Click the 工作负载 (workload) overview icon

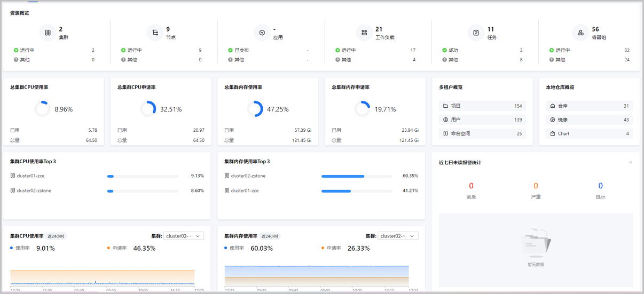364,33
